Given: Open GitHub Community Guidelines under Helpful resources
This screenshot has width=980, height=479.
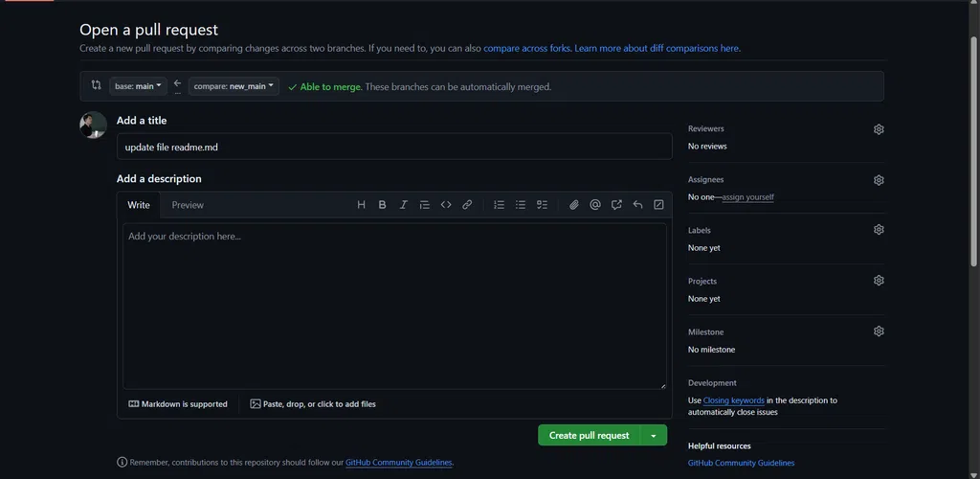Looking at the screenshot, I should point(742,464).
